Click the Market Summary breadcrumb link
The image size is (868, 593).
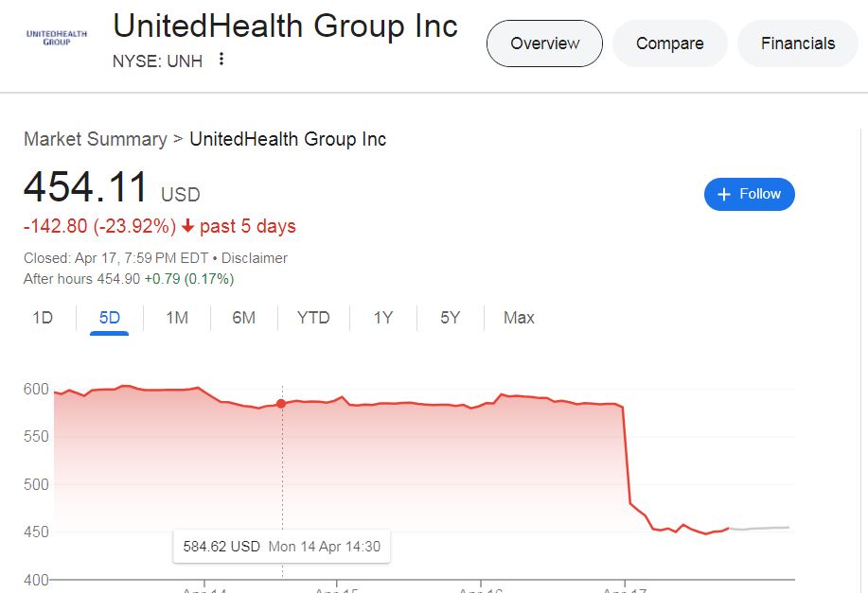pos(95,139)
